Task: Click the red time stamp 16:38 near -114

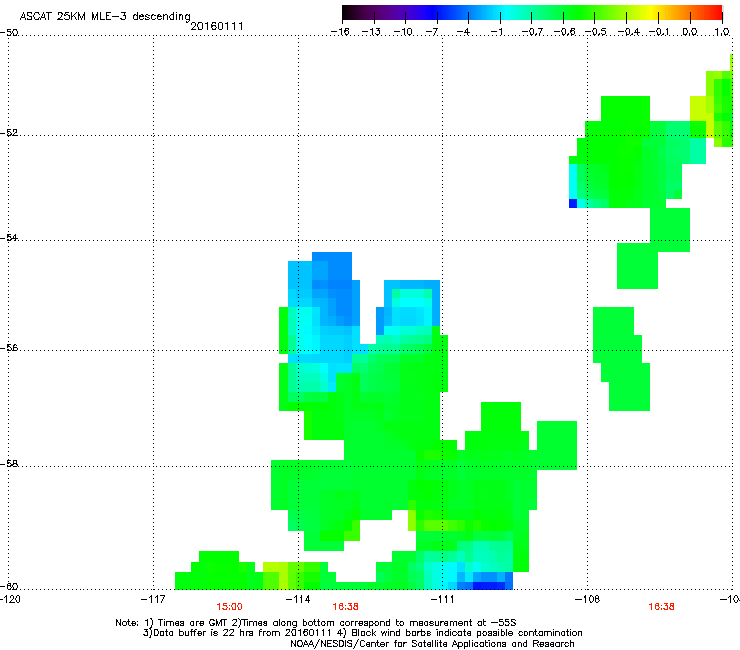Action: 345,607
